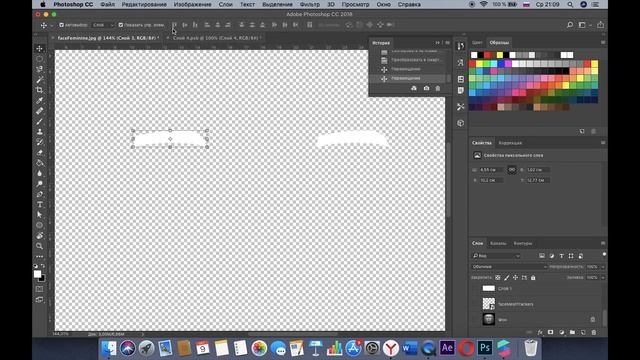Open the layer Opacity dropdown arrow
This screenshot has height=360, width=640.
pos(603,267)
